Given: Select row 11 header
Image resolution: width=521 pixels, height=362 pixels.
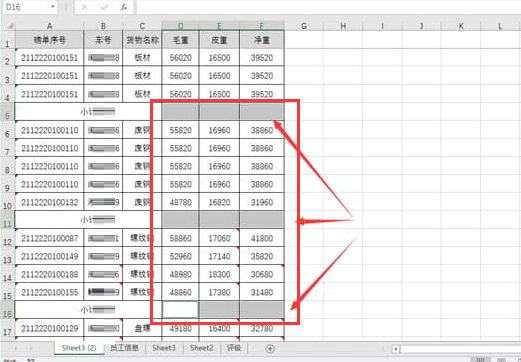Looking at the screenshot, I should 8,220.
